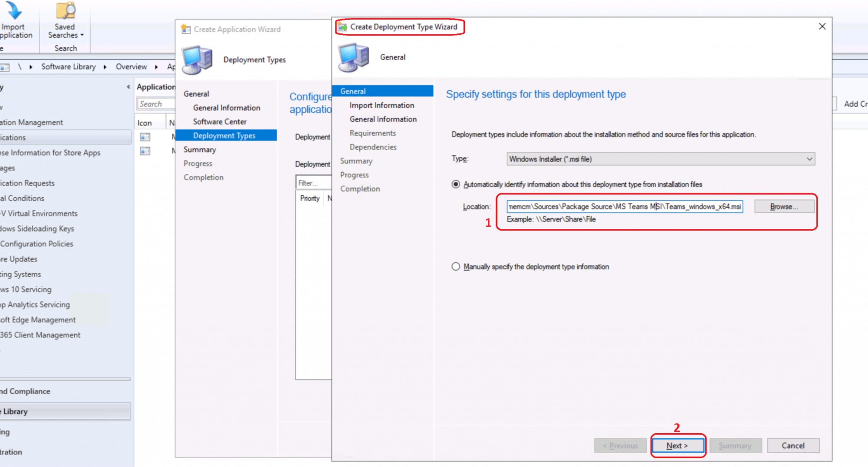Select Manually specify the deployment type information
Screen dimensions: 868x467
point(456,266)
